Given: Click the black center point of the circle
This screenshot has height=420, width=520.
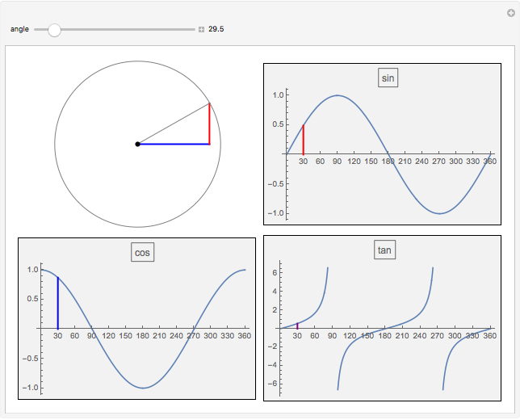Looking at the screenshot, I should point(137,145).
